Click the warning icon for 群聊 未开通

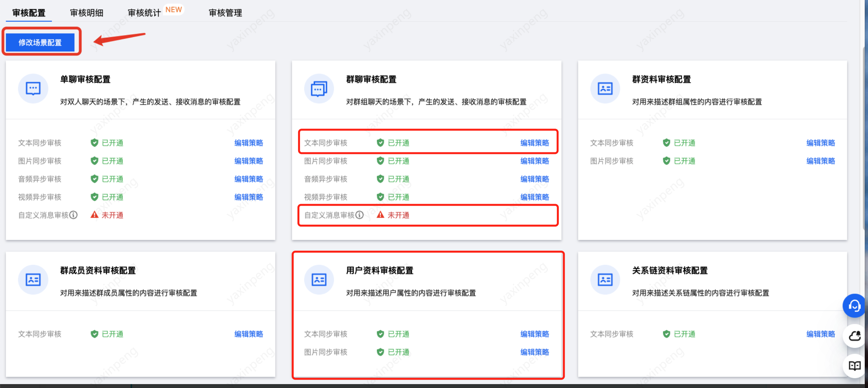pos(380,215)
